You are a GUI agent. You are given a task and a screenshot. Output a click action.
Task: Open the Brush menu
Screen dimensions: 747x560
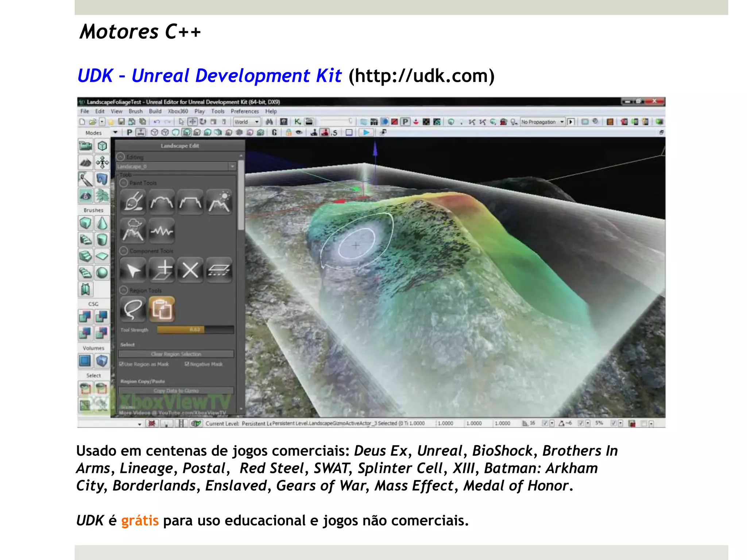tap(136, 111)
